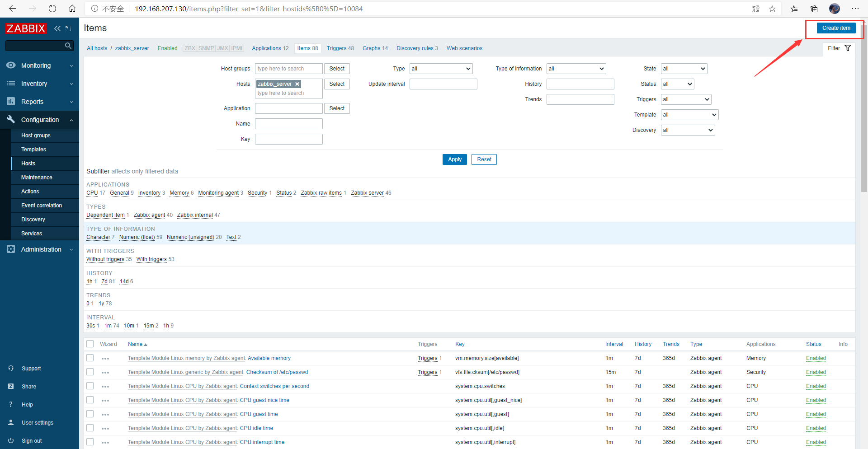Click the Name filter input field

(289, 124)
